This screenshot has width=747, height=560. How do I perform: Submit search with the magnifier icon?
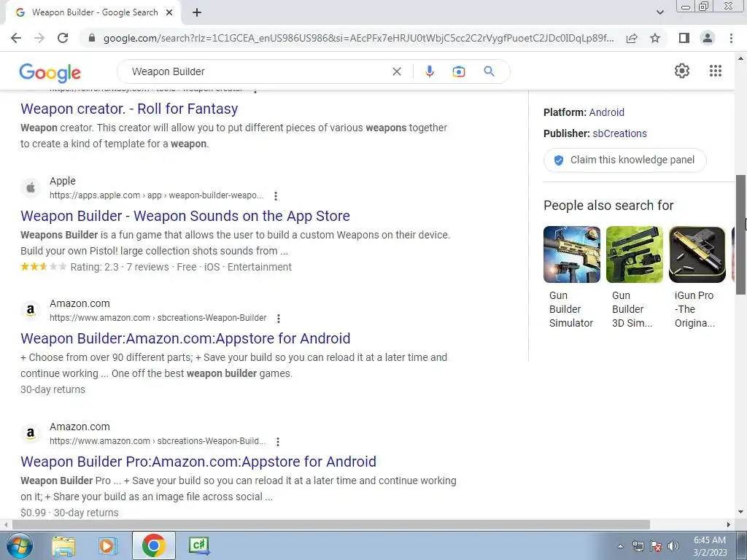pos(489,71)
